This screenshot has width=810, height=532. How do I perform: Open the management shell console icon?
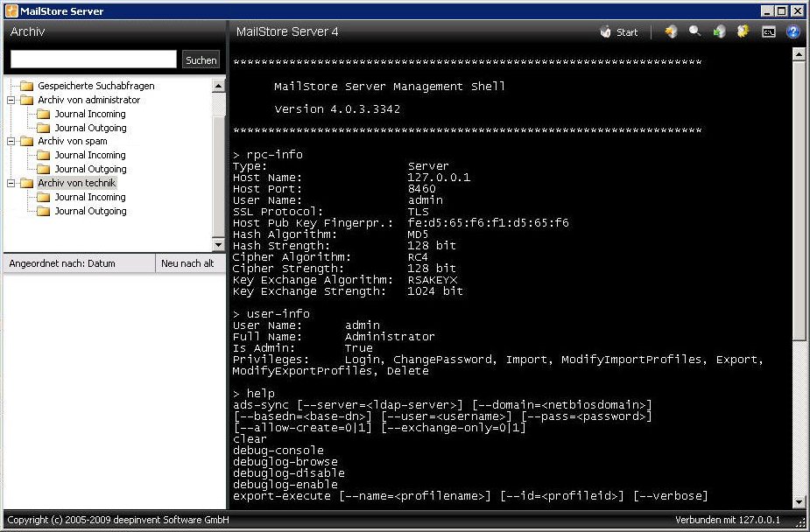[769, 32]
